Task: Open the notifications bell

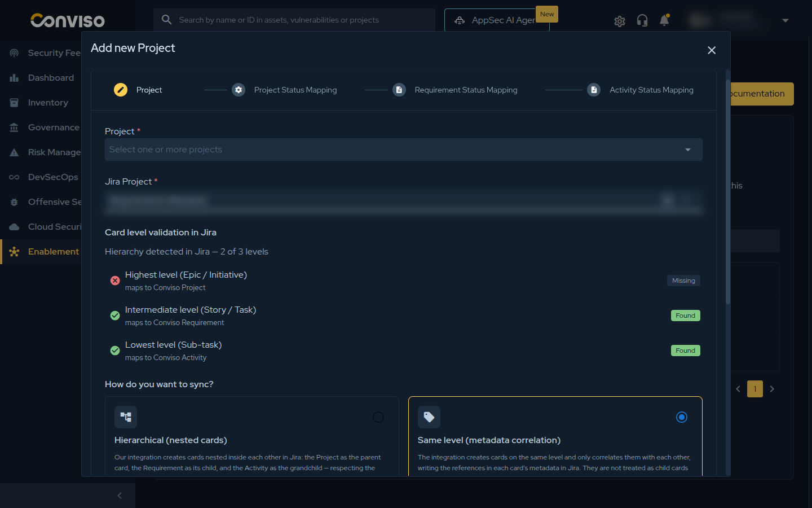Action: (x=665, y=20)
